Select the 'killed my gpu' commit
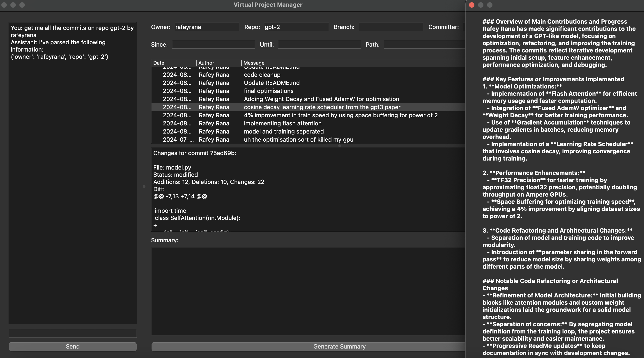This screenshot has height=358, width=644. (x=299, y=140)
